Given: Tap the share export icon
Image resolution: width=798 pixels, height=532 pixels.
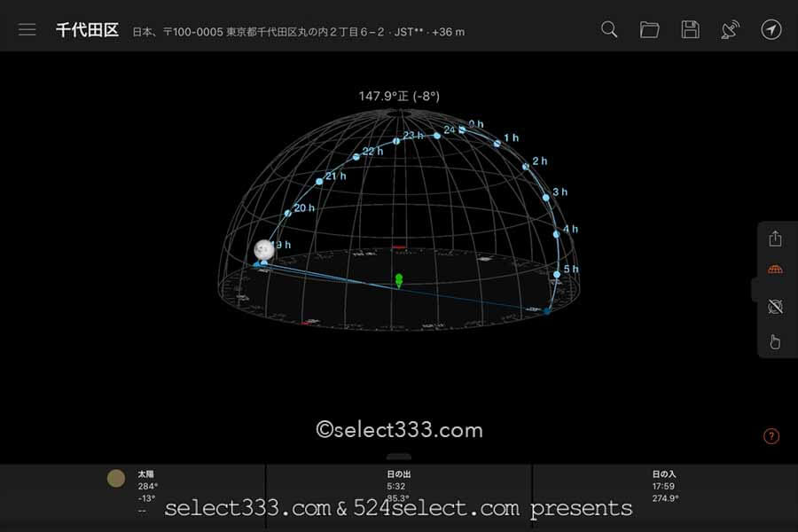Looking at the screenshot, I should [x=775, y=239].
